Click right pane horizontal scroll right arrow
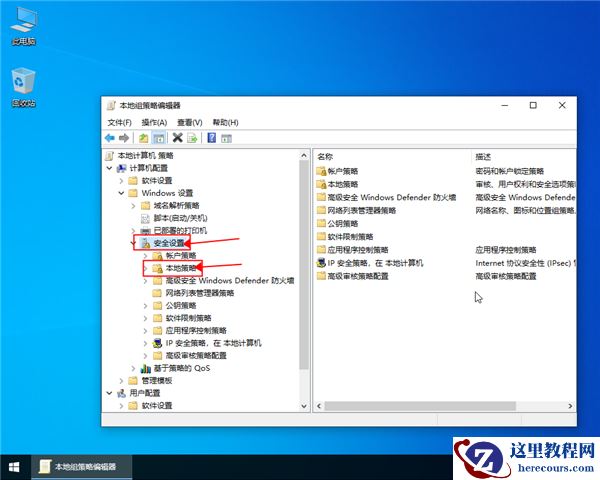 click(x=570, y=406)
